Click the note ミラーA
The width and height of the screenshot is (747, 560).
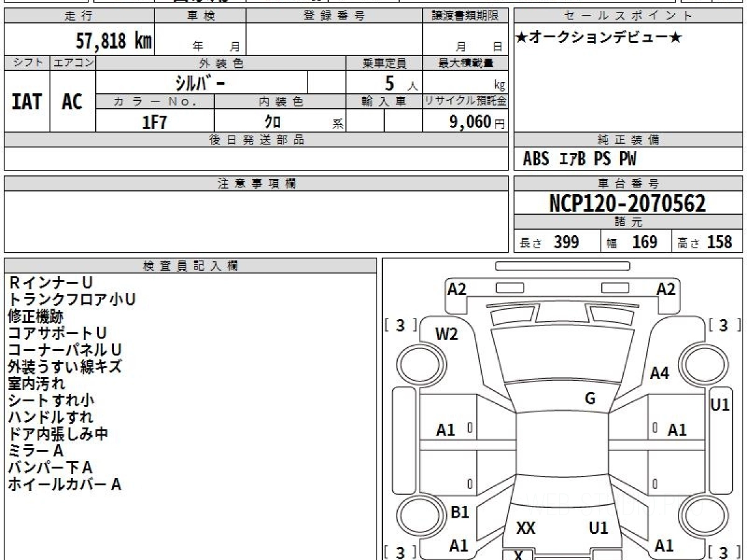tap(35, 450)
